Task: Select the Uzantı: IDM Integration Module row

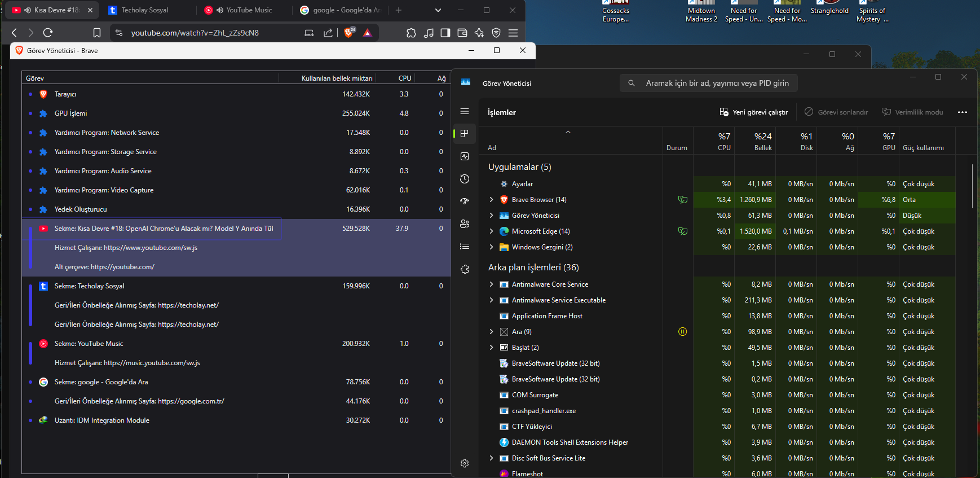Action: 236,420
